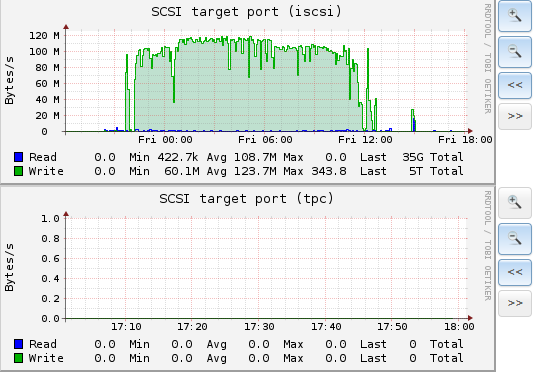Shift iscsi graph forward in time
539x390 pixels.
coord(515,116)
